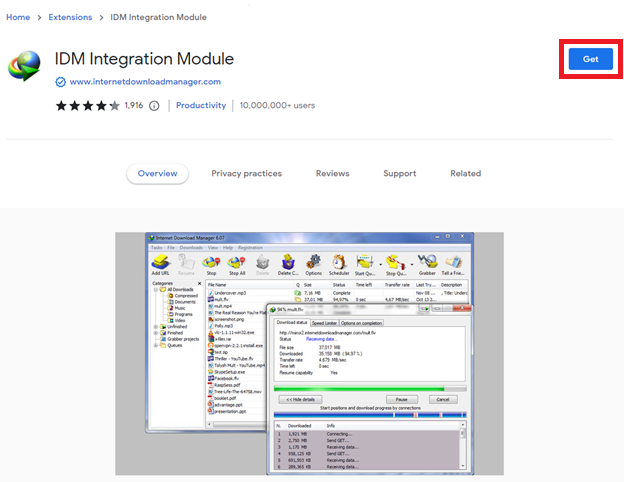Open the Productivity category link
Screen dimensions: 624x482
click(201, 105)
